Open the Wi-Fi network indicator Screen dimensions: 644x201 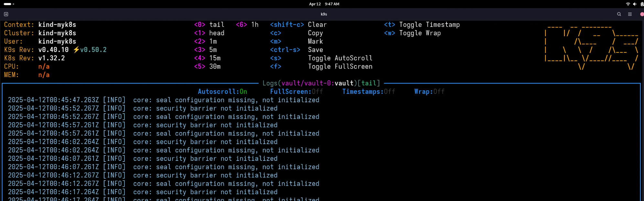pyautogui.click(x=628, y=4)
